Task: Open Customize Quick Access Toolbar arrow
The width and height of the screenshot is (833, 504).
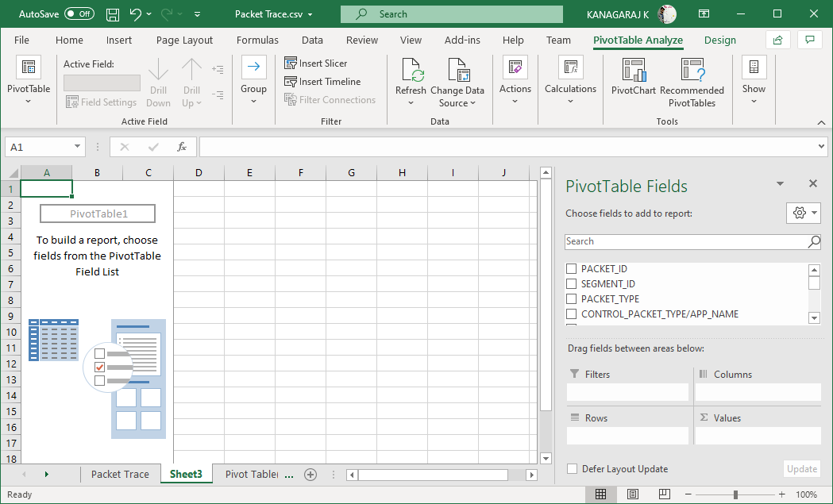Action: (x=197, y=14)
